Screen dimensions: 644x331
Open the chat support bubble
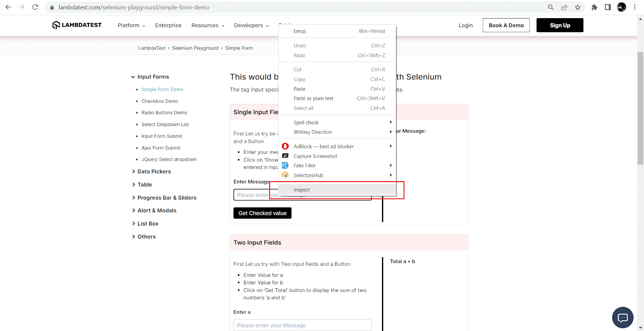[623, 318]
